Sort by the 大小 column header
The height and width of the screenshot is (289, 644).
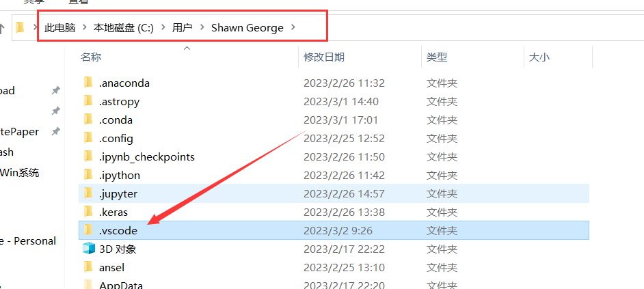tap(539, 57)
